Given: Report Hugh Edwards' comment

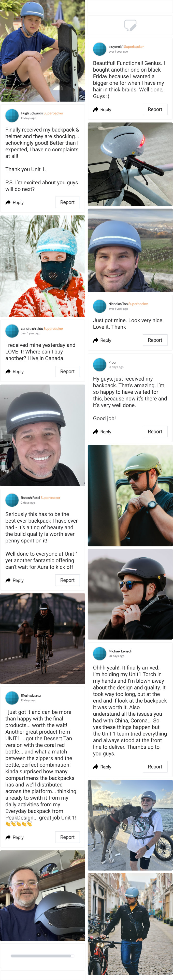Looking at the screenshot, I should [67, 202].
